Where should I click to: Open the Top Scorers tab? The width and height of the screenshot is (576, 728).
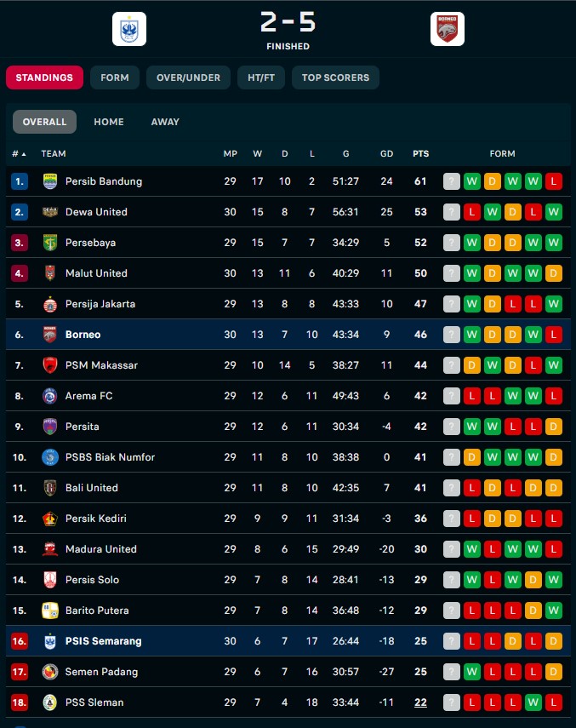pos(336,77)
